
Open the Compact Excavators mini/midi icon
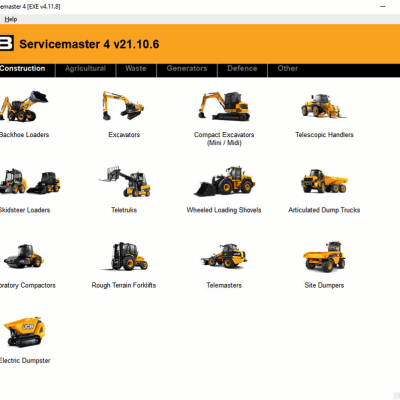click(224, 106)
